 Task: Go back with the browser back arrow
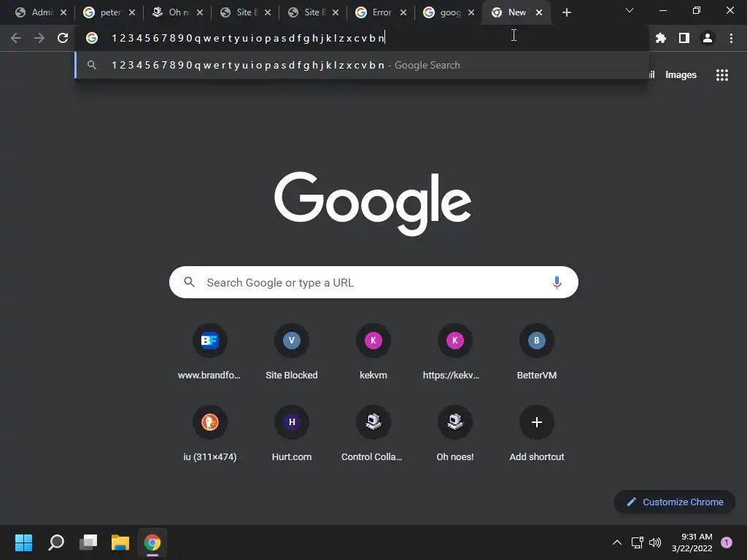[16, 38]
